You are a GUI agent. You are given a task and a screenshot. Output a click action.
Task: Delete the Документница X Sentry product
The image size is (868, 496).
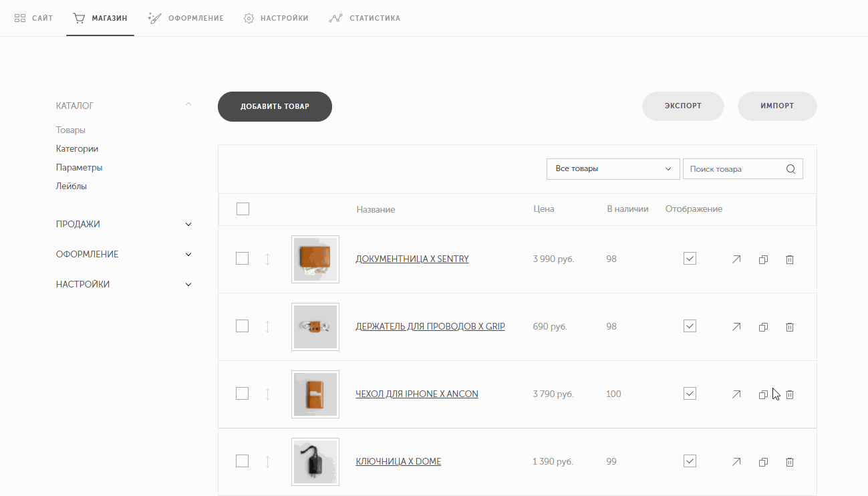point(789,259)
